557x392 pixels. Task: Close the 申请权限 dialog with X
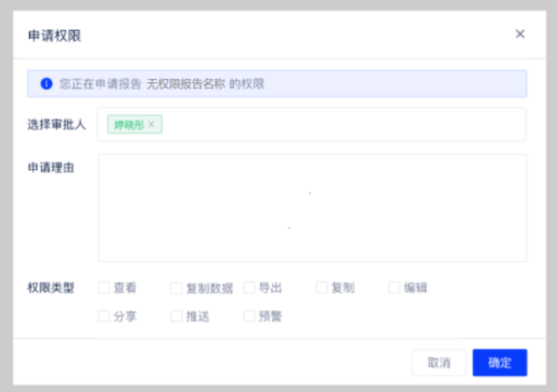tap(520, 34)
